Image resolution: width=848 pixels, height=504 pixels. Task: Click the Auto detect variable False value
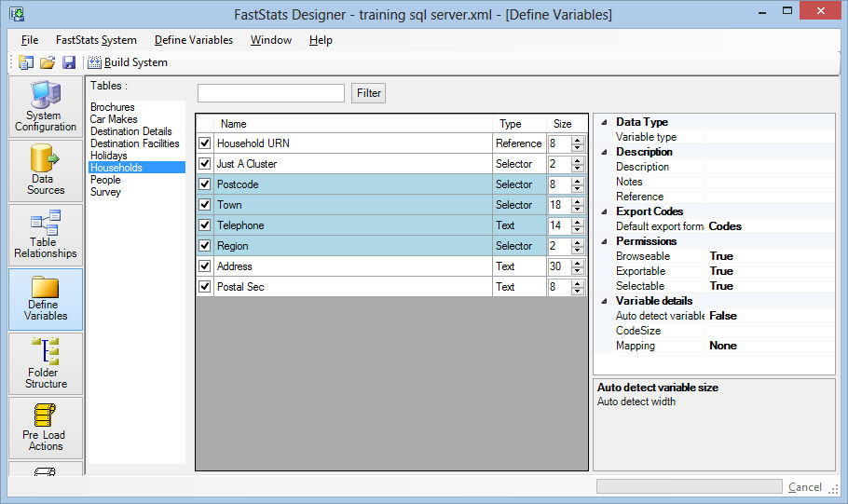coord(723,316)
